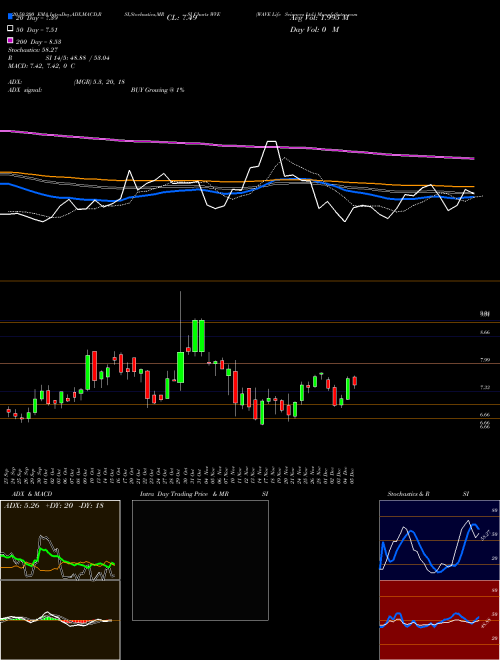Image resolution: width=500 pixels, height=660 pixels.
Task: Click the 'BUY Growing @ 1%' signal text
Action: tap(157, 90)
